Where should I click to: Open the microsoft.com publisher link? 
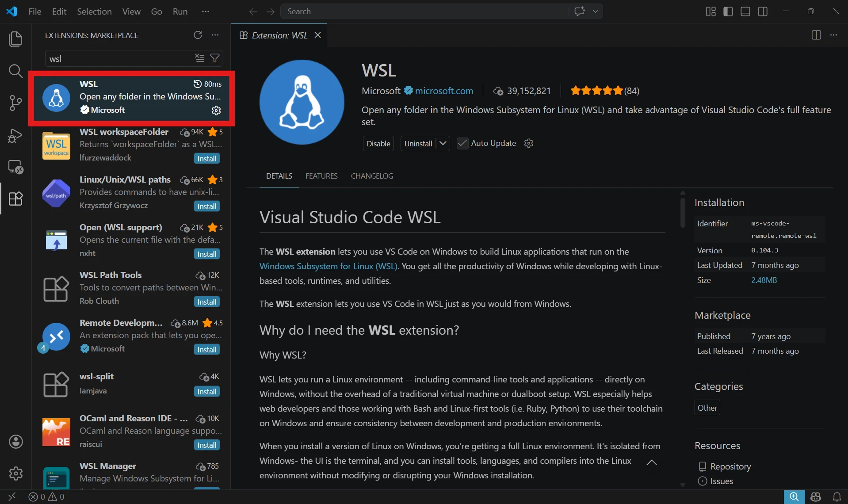tap(444, 91)
